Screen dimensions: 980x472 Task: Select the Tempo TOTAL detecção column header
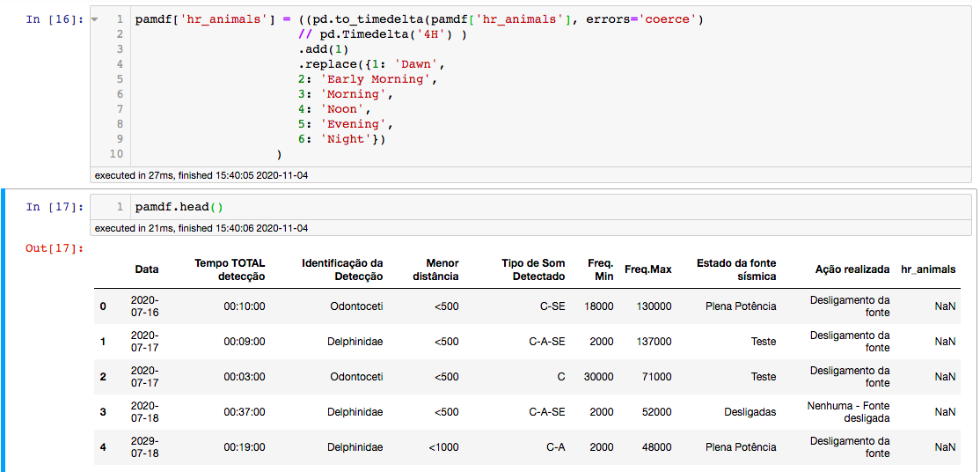230,269
